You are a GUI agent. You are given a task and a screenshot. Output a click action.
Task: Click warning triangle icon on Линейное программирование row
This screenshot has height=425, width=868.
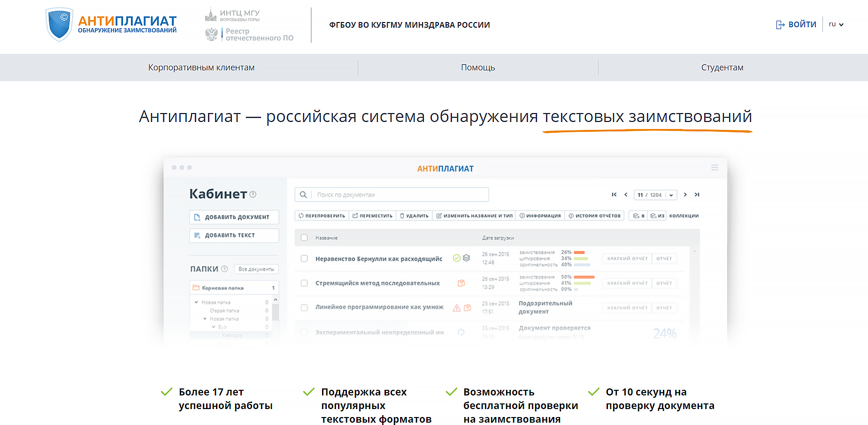click(x=456, y=308)
